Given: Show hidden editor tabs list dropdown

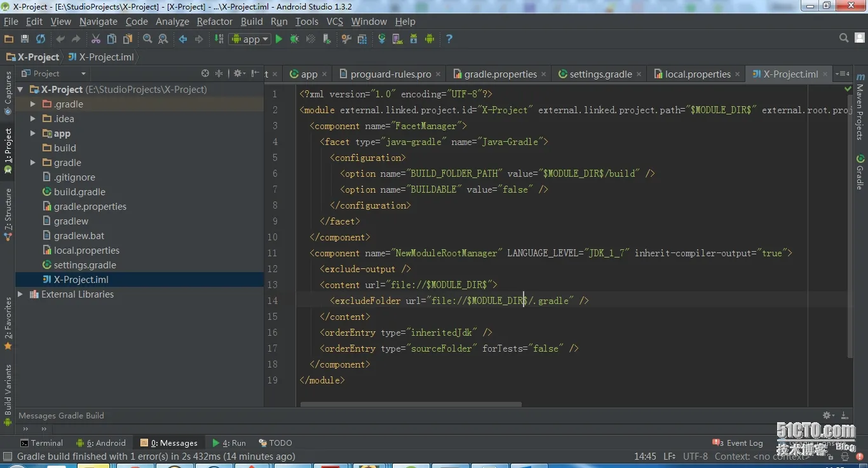Looking at the screenshot, I should (x=841, y=74).
